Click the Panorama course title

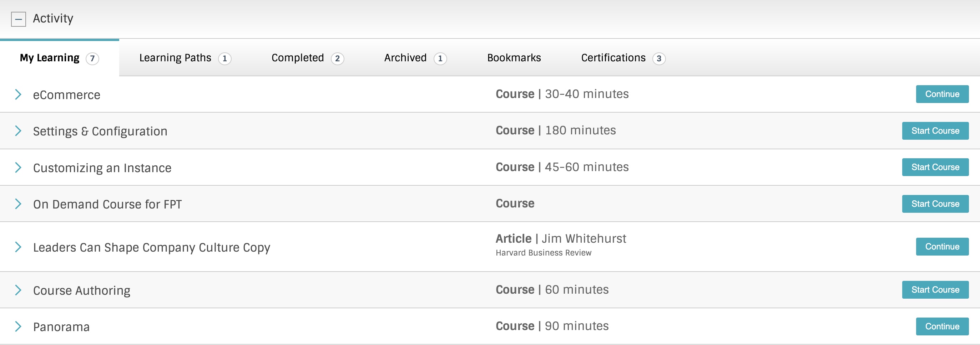(x=61, y=327)
